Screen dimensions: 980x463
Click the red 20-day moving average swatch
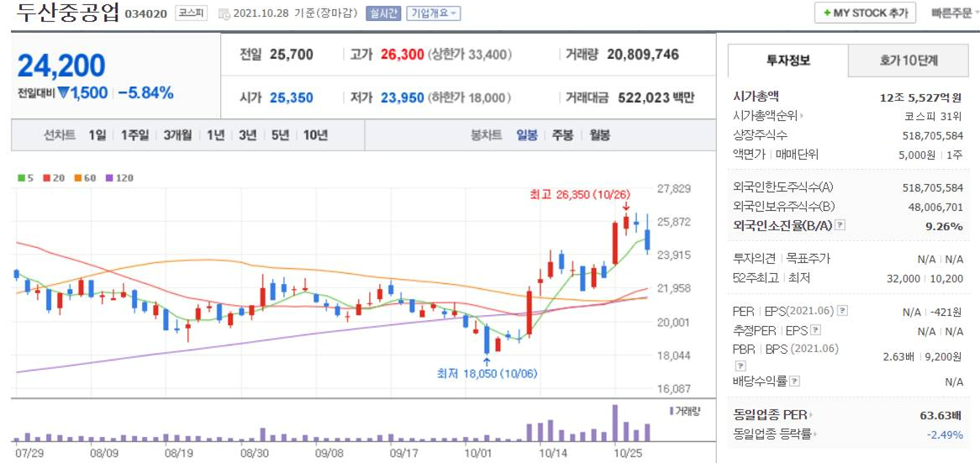coord(46,178)
